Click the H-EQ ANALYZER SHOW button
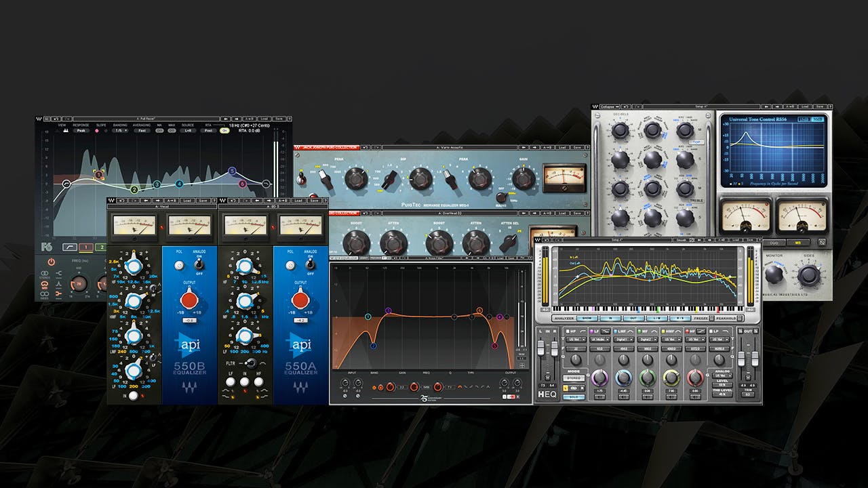868x488 pixels. (x=587, y=318)
